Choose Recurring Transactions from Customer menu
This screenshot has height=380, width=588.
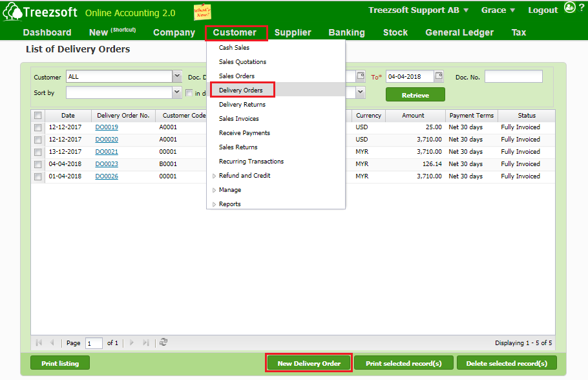tap(251, 162)
